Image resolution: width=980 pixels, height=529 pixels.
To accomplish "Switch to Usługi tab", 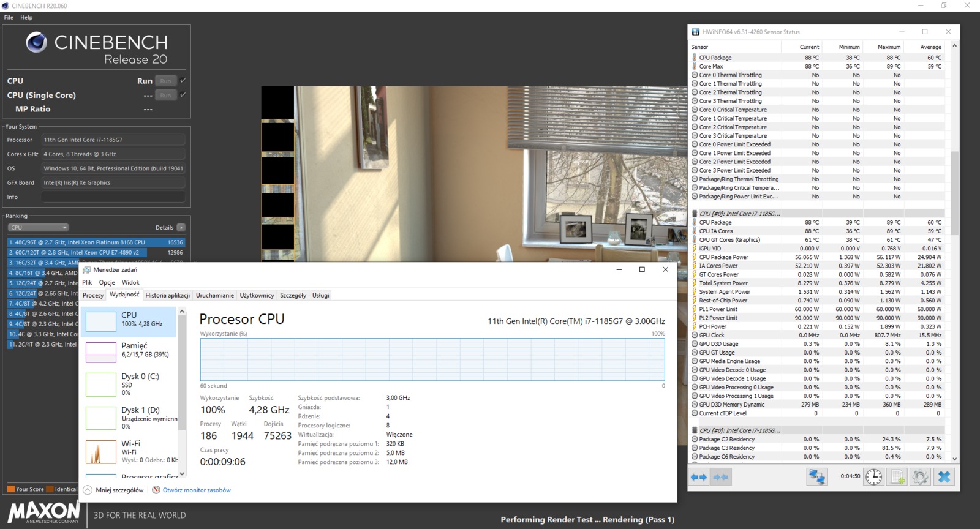I will tap(321, 295).
